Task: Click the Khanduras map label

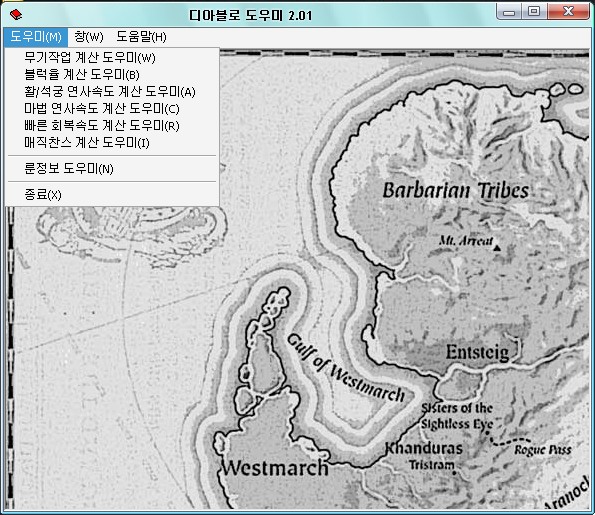Action: point(424,448)
